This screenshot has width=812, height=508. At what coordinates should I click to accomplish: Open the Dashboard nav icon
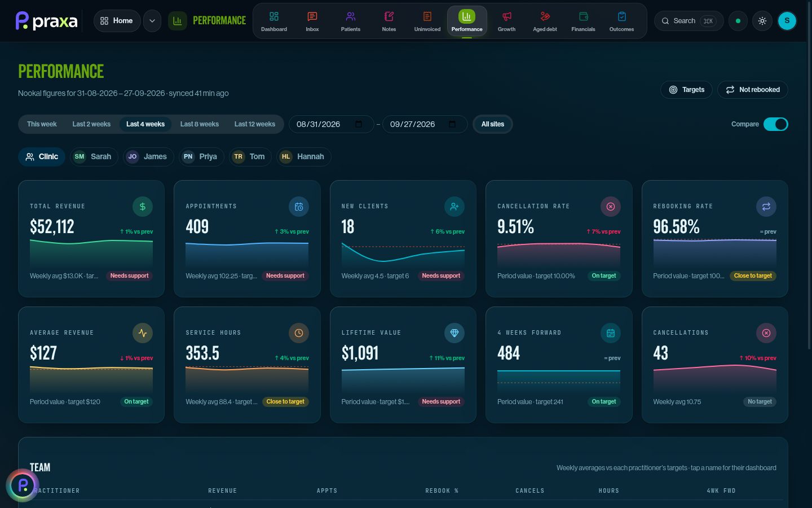point(274,21)
